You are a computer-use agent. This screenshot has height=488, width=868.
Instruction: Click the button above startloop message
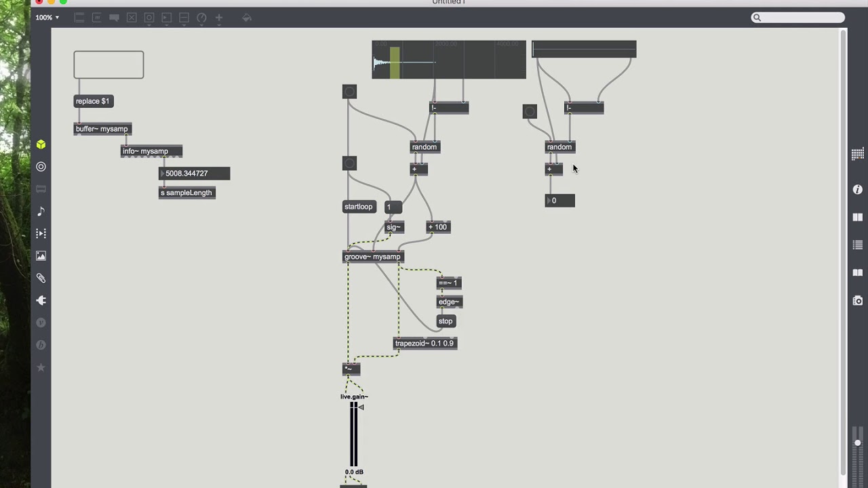click(349, 163)
